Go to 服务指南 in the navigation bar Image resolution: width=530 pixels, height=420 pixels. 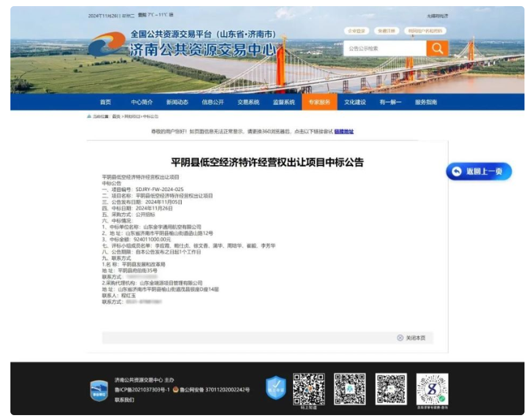(x=426, y=102)
